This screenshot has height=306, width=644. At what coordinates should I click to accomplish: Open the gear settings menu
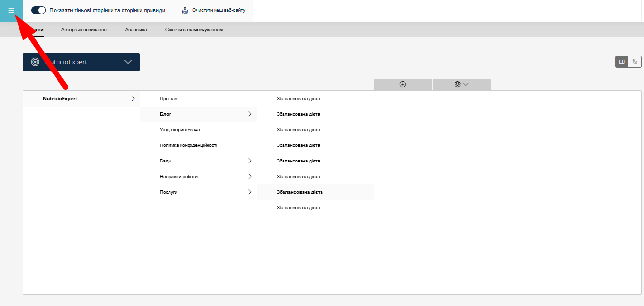461,84
